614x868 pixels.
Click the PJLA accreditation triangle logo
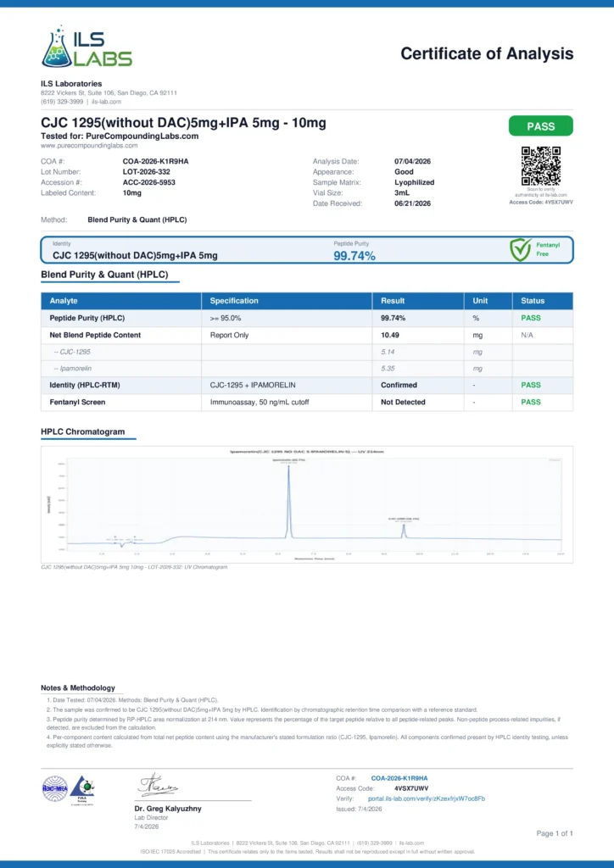coord(82,789)
